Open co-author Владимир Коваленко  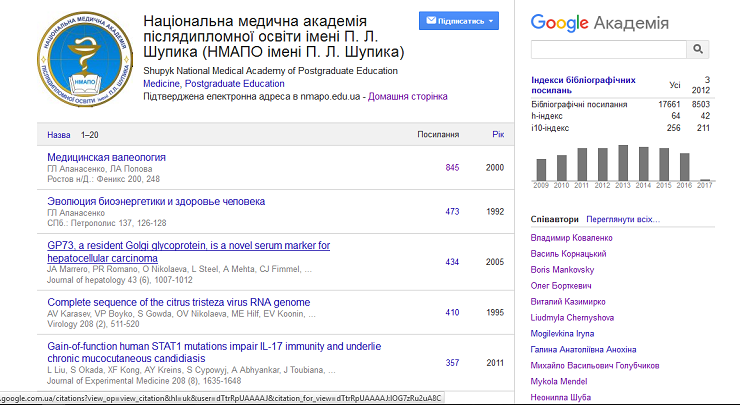click(572, 238)
